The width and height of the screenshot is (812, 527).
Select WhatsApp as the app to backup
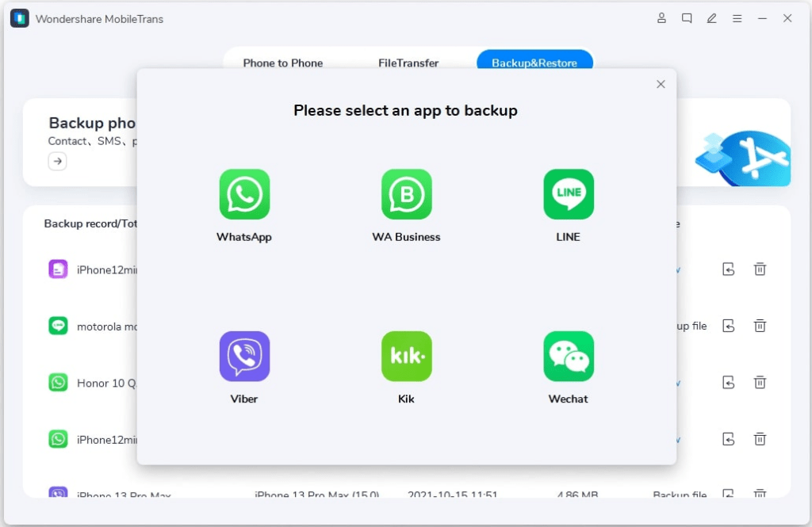tap(244, 195)
